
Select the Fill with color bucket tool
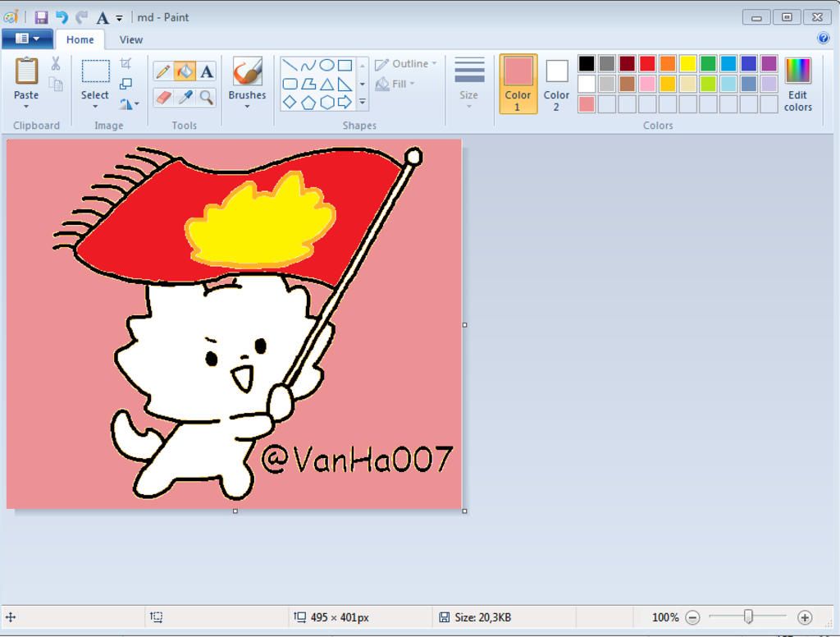[x=185, y=71]
